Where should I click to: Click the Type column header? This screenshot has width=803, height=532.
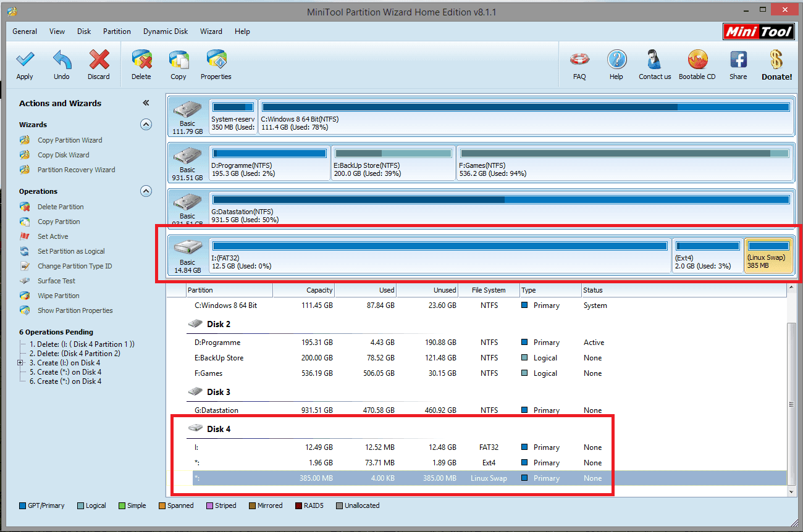click(x=550, y=290)
